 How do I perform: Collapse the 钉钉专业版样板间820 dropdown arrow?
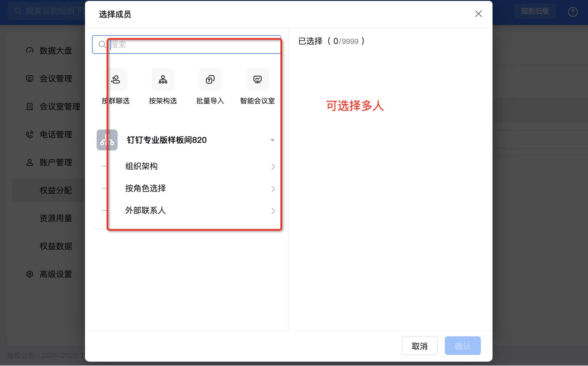[x=272, y=140]
